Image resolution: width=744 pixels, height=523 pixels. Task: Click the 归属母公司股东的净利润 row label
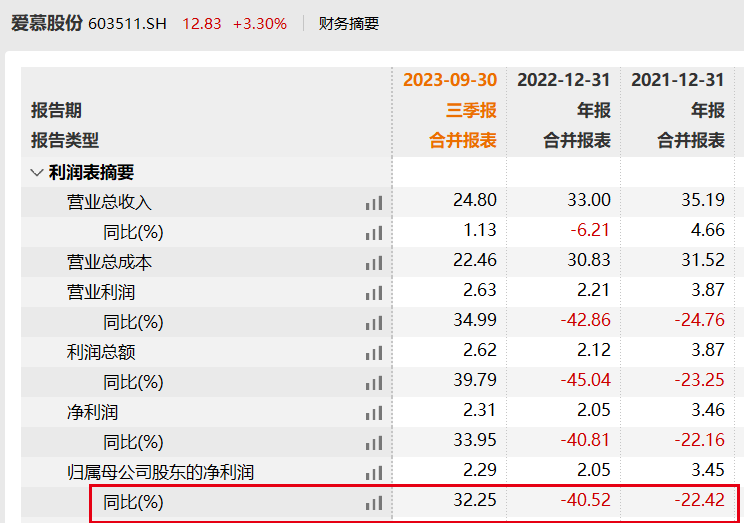pos(160,472)
